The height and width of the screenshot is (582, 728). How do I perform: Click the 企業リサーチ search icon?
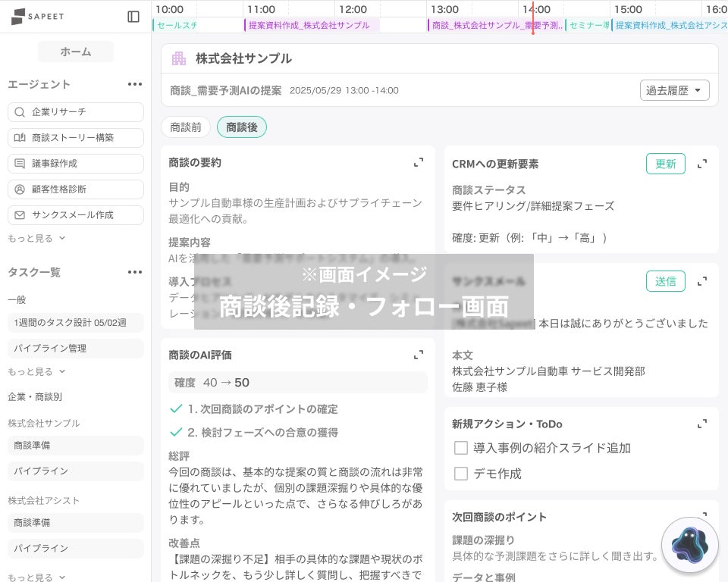click(20, 112)
